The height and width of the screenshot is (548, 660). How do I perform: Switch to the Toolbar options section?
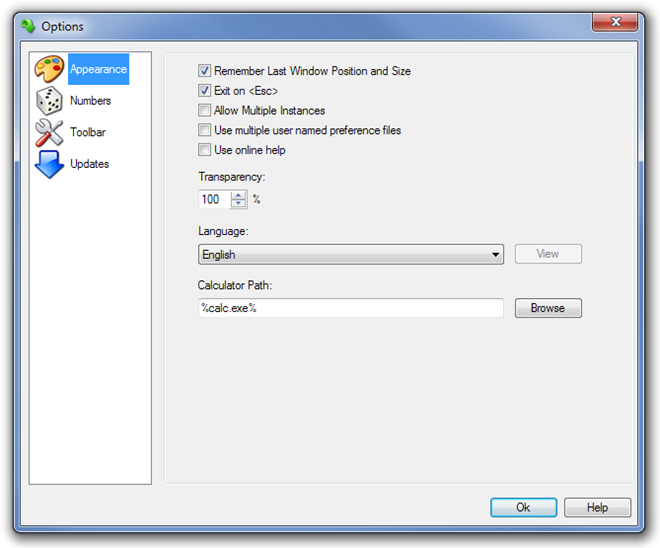(88, 132)
